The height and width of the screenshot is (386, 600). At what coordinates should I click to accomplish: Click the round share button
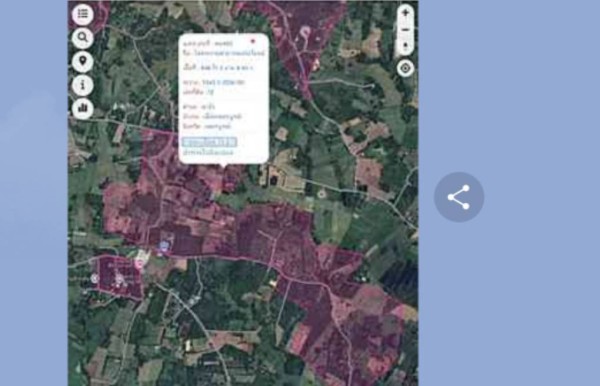[459, 197]
